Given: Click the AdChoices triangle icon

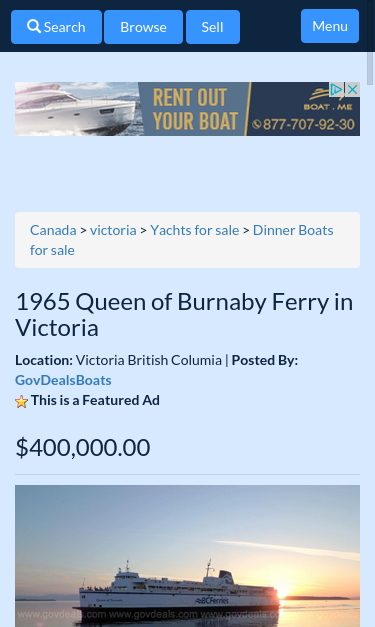Looking at the screenshot, I should tap(337, 90).
